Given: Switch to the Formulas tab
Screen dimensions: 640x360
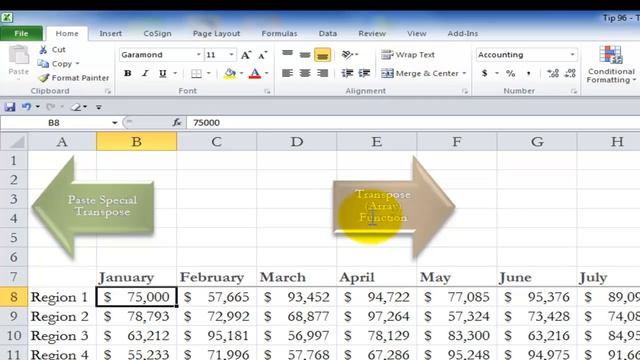Looking at the screenshot, I should tap(279, 33).
